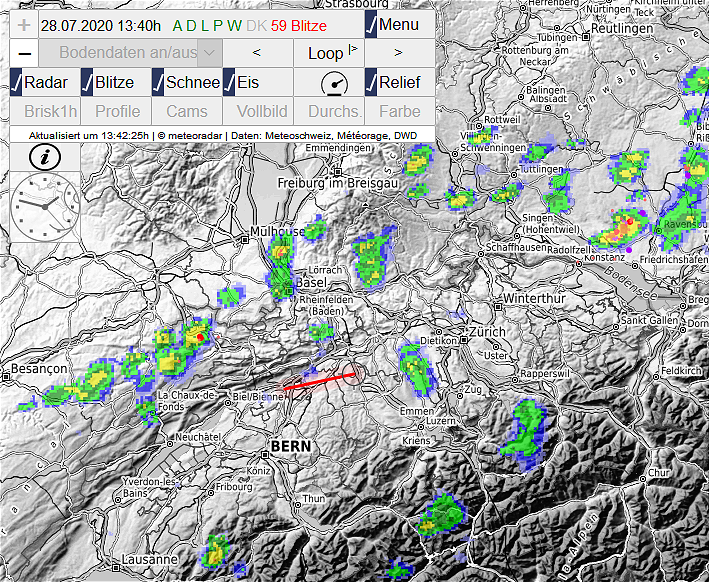The height and width of the screenshot is (582, 710).
Task: Click the Schaffhausen city label
Action: [x=516, y=248]
